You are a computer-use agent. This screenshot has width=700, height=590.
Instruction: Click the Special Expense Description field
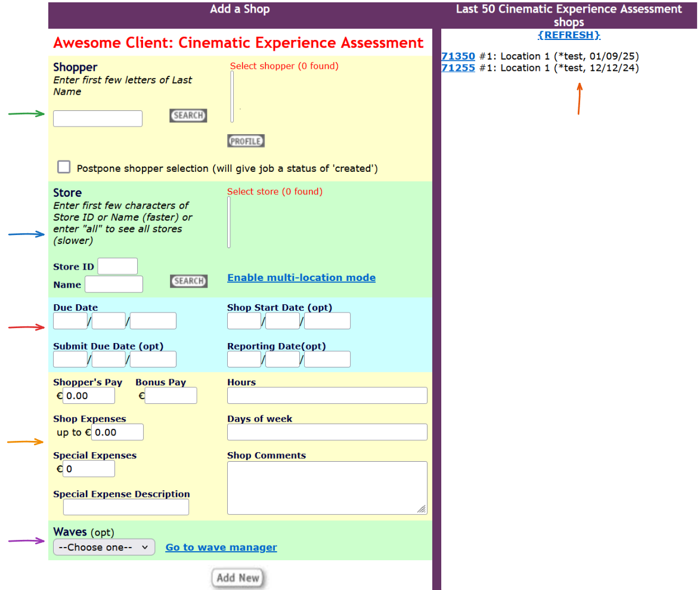point(126,507)
